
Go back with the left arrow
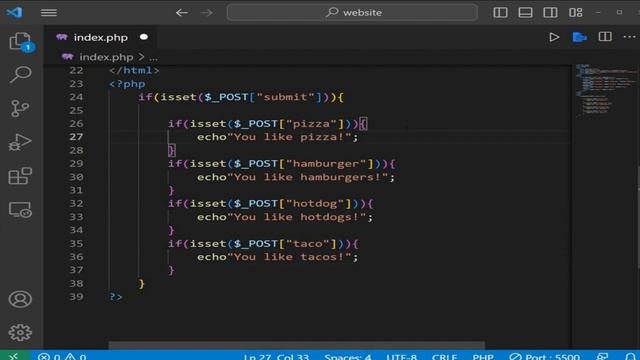[x=182, y=13]
